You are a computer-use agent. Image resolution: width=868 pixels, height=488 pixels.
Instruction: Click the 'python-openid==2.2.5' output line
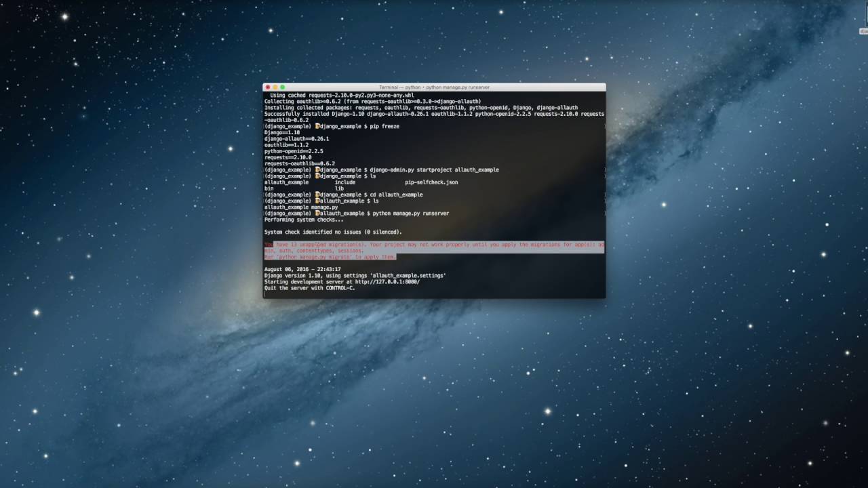tap(294, 151)
